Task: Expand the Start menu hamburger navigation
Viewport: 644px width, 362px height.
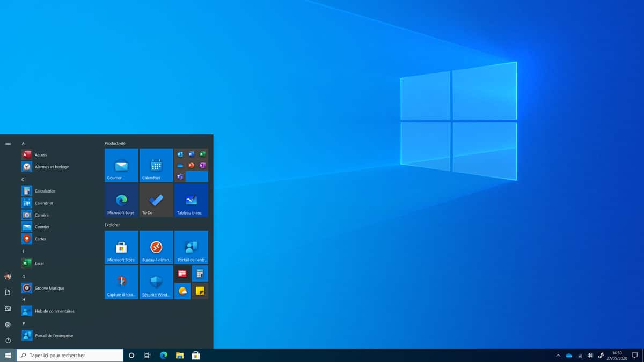Action: point(8,143)
